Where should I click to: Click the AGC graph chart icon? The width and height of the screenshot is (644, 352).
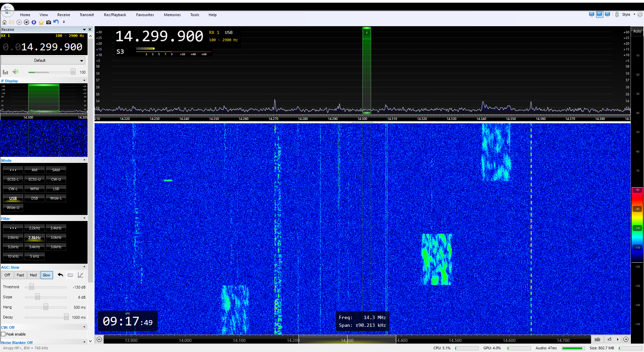[x=80, y=275]
